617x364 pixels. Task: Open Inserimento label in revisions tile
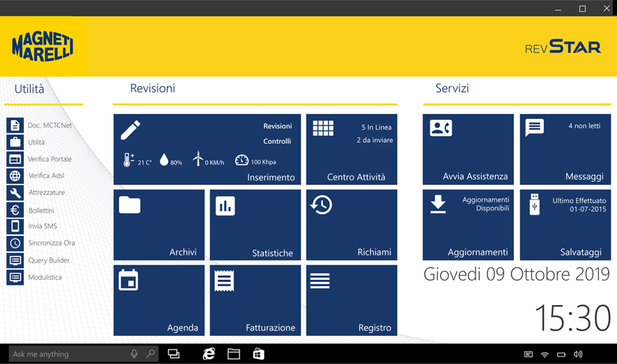tap(271, 178)
